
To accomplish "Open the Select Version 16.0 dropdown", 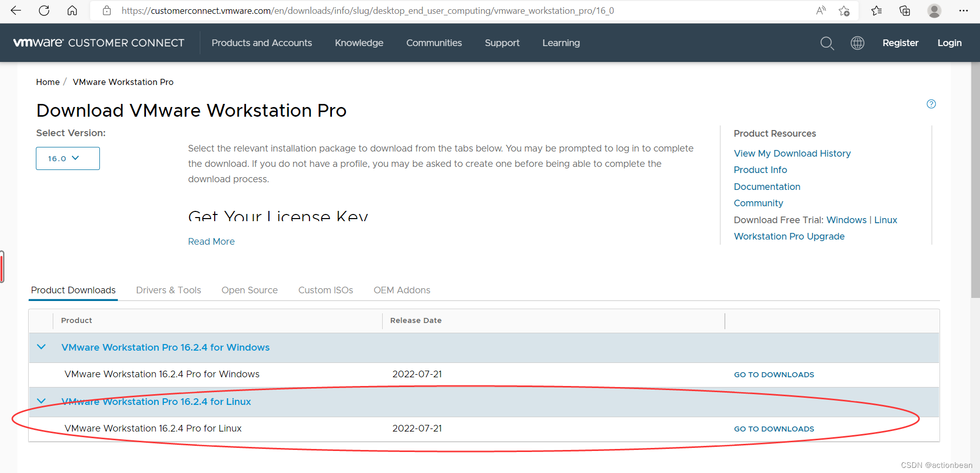I will pyautogui.click(x=68, y=158).
